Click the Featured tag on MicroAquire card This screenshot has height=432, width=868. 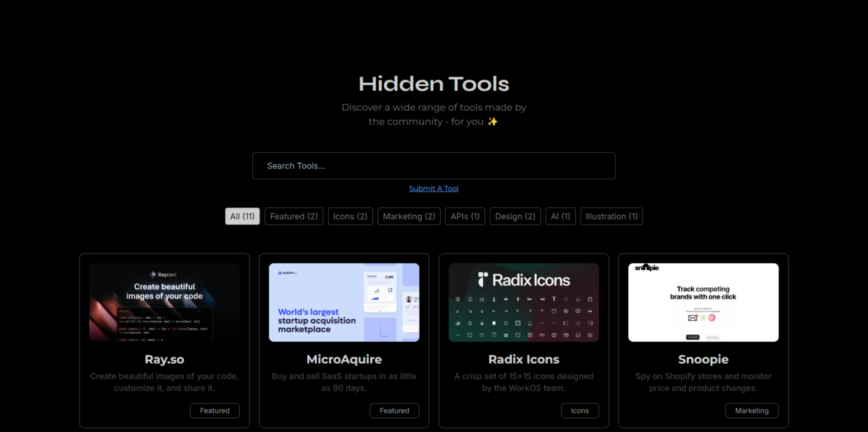[x=394, y=410]
